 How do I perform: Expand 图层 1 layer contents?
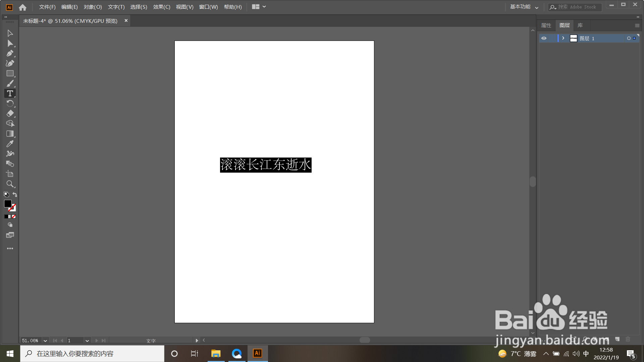[563, 38]
